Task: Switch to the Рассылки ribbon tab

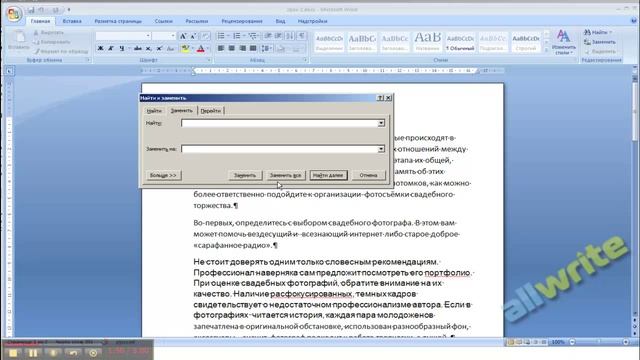Action: (x=197, y=21)
